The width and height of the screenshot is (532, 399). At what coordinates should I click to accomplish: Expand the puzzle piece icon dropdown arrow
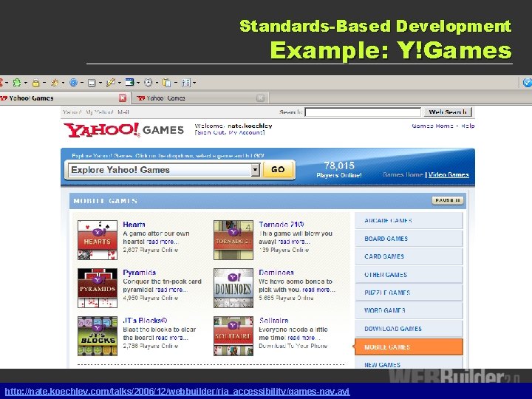click(x=25, y=83)
